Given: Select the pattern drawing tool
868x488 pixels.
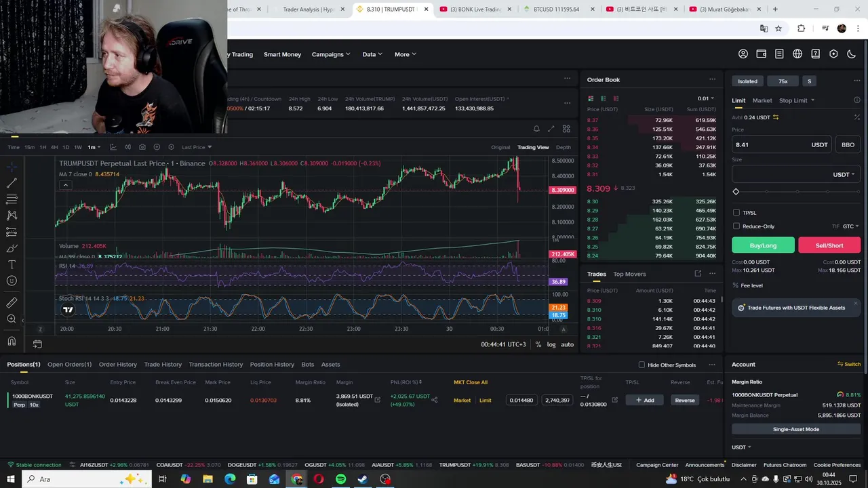Looking at the screenshot, I should tap(12, 216).
